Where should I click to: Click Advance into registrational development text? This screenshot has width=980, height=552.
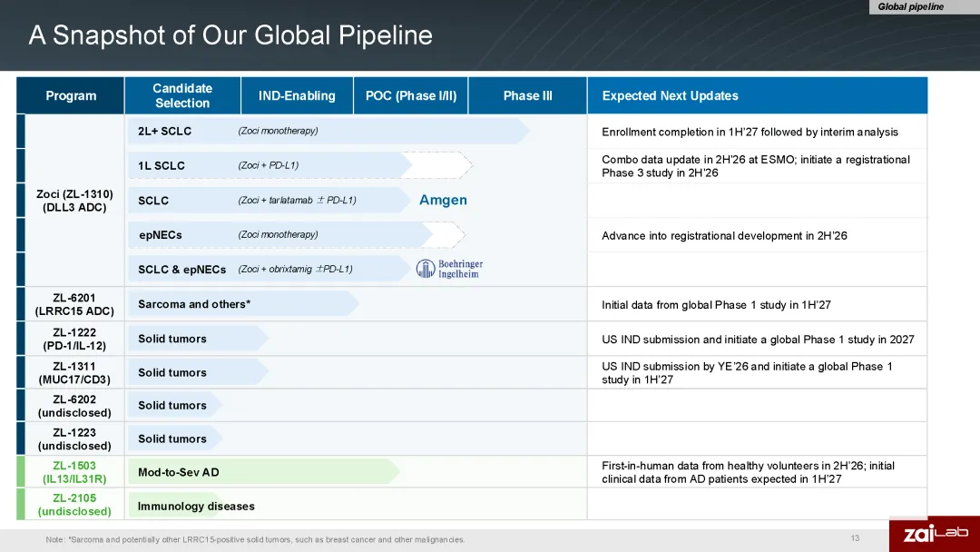click(724, 236)
